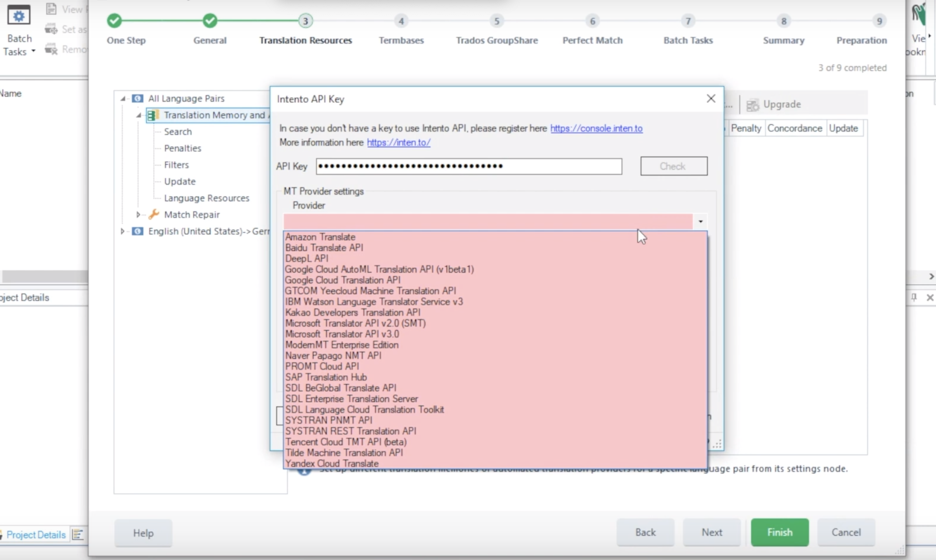Select Google Cloud Translation API
Screen dimensions: 936x560
click(495, 280)
